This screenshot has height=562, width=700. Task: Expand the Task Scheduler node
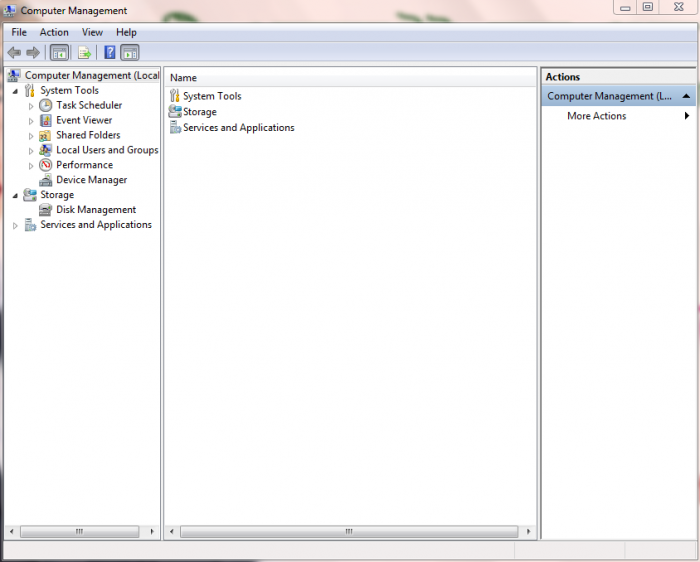pos(31,106)
